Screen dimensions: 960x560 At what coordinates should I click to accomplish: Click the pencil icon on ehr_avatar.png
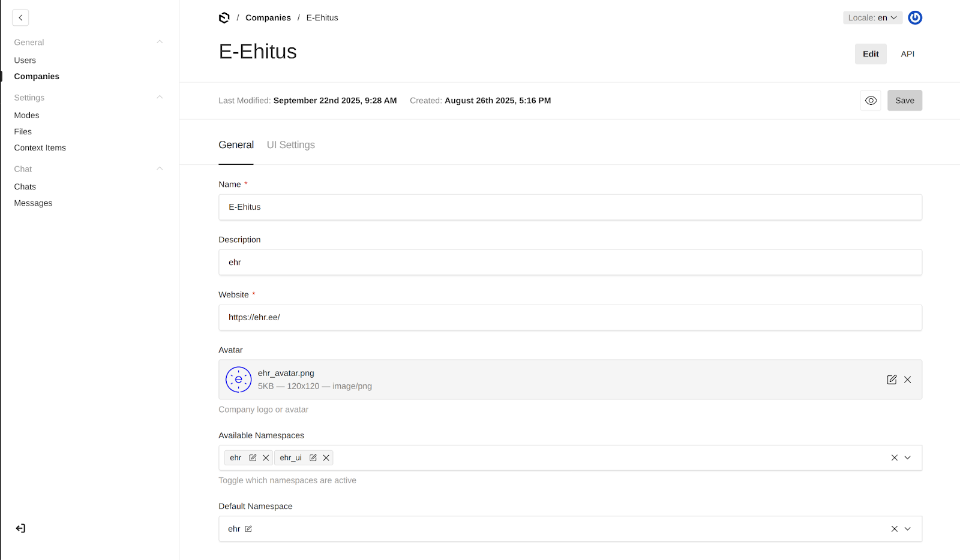click(892, 380)
